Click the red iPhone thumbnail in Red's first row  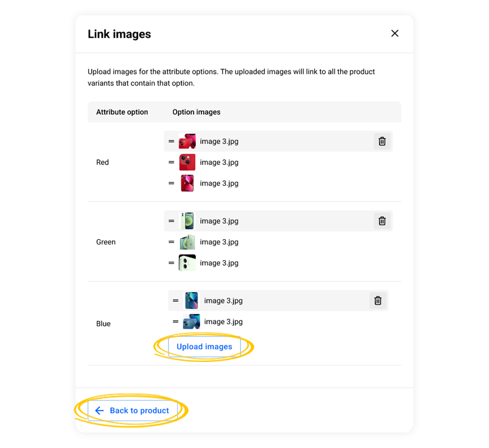(x=187, y=141)
